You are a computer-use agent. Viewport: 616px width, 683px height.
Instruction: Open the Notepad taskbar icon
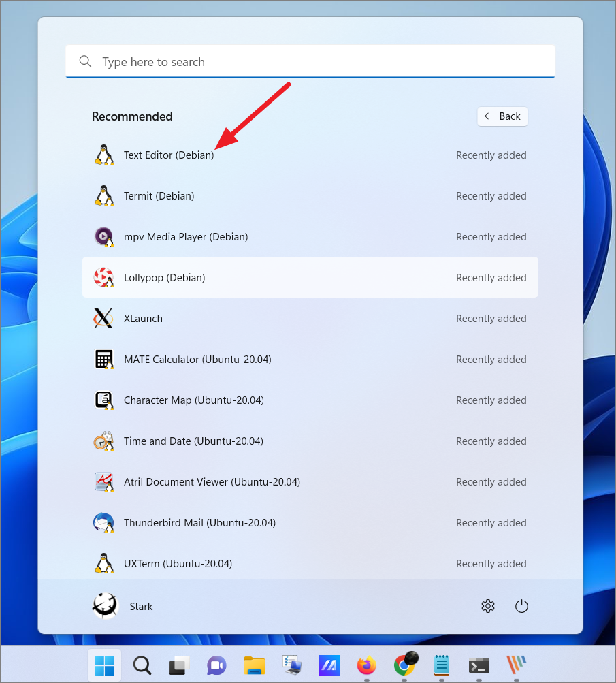click(x=442, y=665)
